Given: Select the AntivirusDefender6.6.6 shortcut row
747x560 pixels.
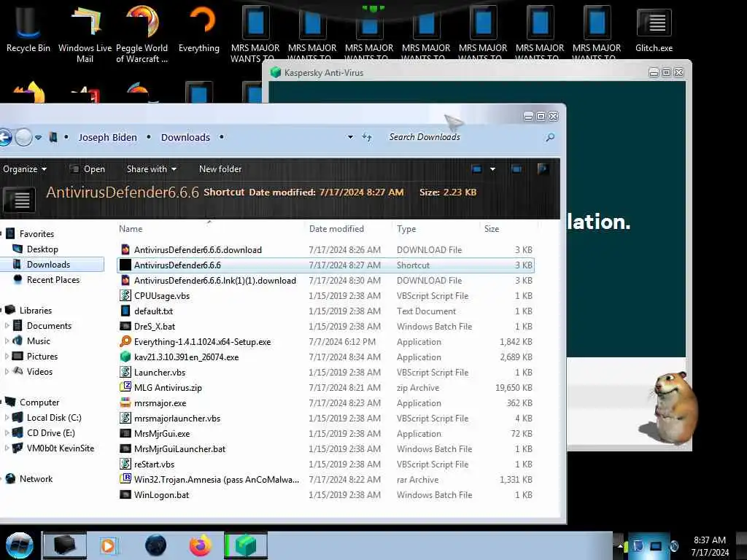Looking at the screenshot, I should coord(325,265).
